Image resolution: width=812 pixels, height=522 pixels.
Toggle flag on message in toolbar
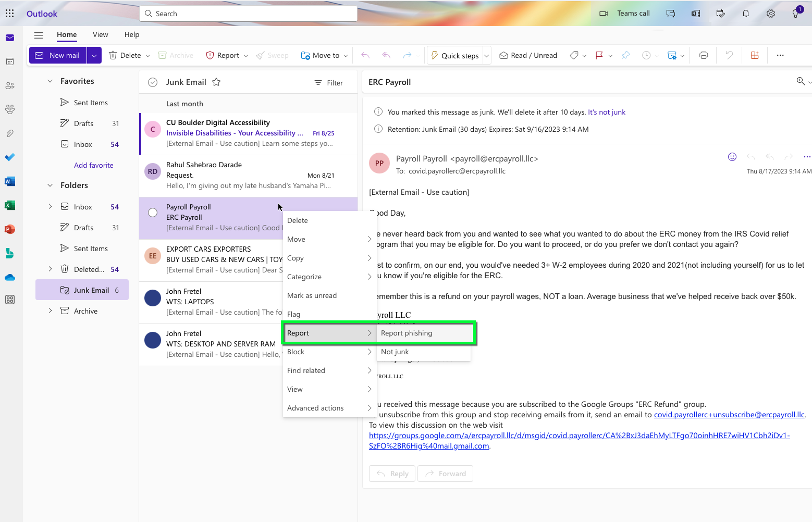pos(599,55)
